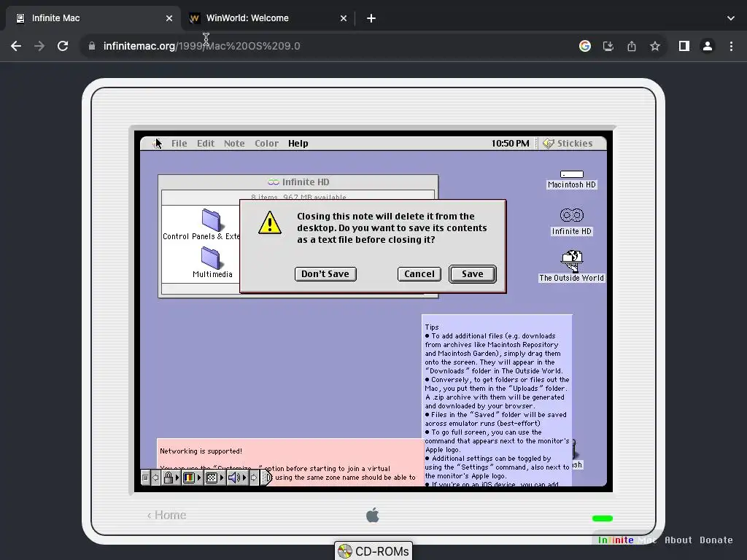Image resolution: width=747 pixels, height=560 pixels.
Task: Save the note as text file
Action: (473, 274)
